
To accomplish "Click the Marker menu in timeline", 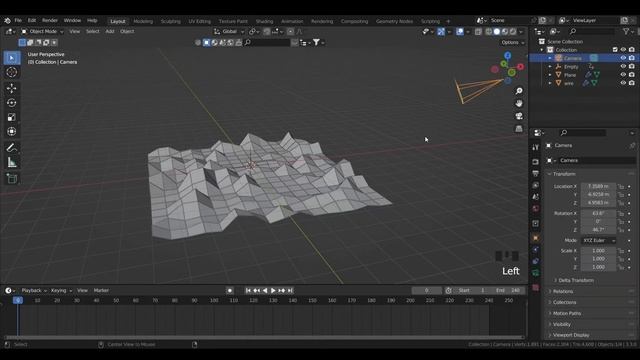I will (x=101, y=291).
